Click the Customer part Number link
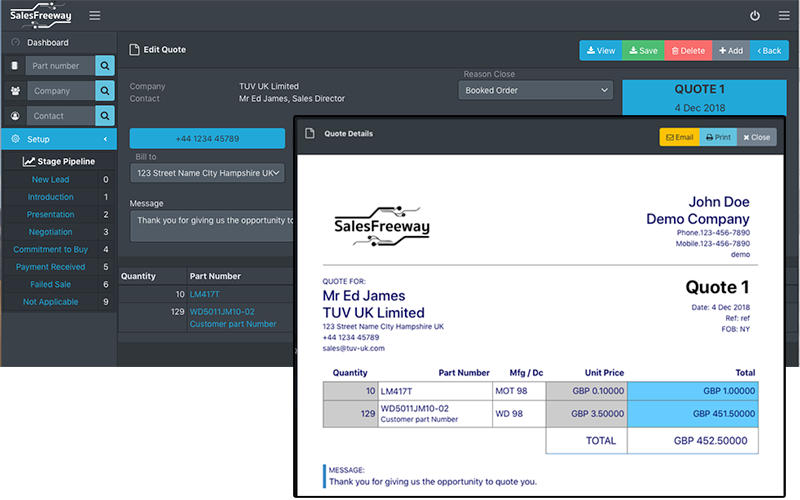Image resolution: width=800 pixels, height=500 pixels. click(233, 324)
